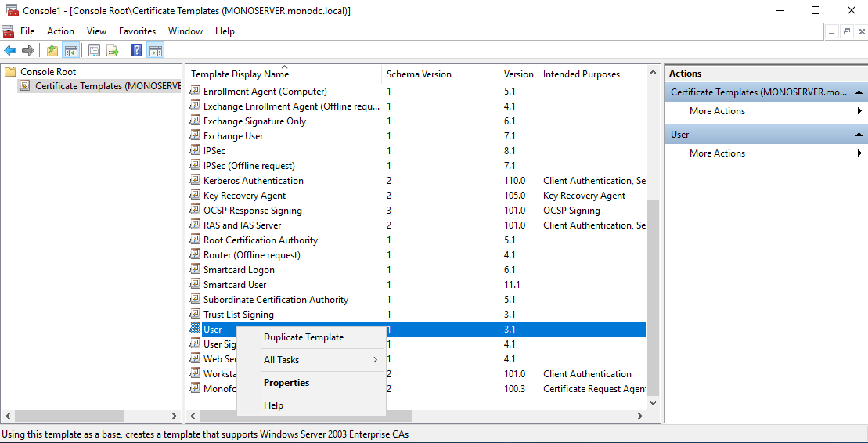Toggle Show/Hide Action Pane toolbar icon
This screenshot has width=868, height=443.
click(x=156, y=51)
